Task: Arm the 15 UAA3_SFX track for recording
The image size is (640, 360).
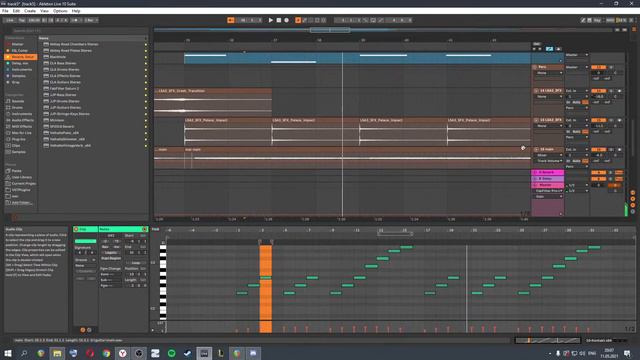Action: point(620,120)
